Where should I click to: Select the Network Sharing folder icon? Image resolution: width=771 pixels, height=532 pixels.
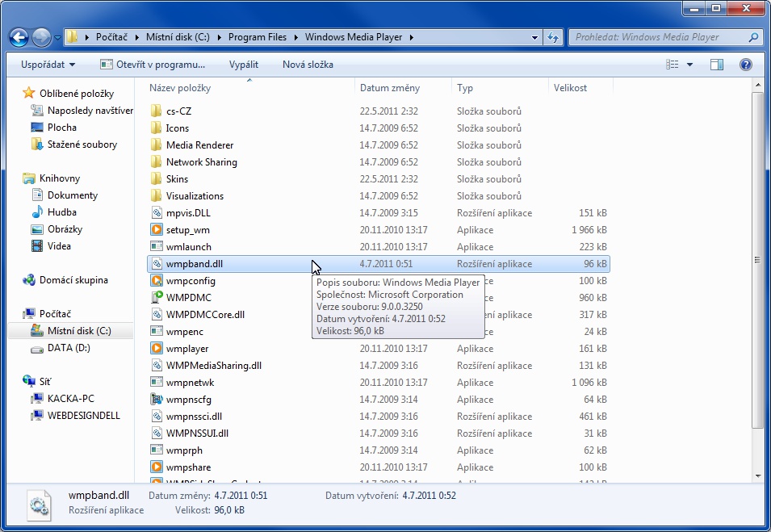point(156,162)
